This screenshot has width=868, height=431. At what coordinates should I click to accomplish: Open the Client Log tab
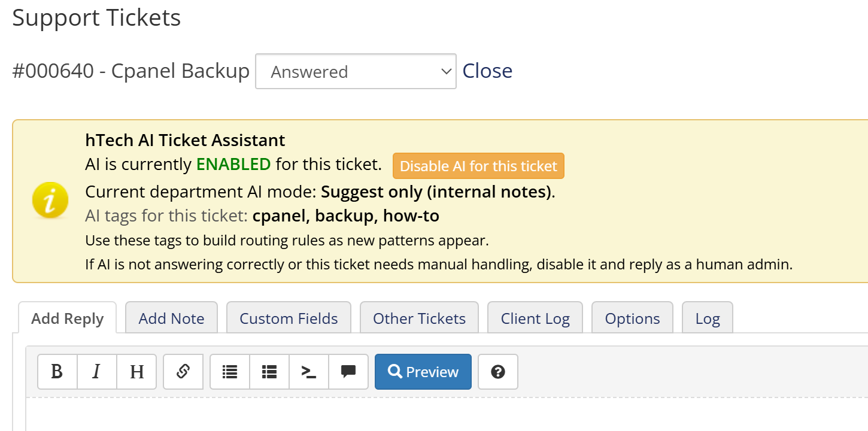click(x=535, y=318)
